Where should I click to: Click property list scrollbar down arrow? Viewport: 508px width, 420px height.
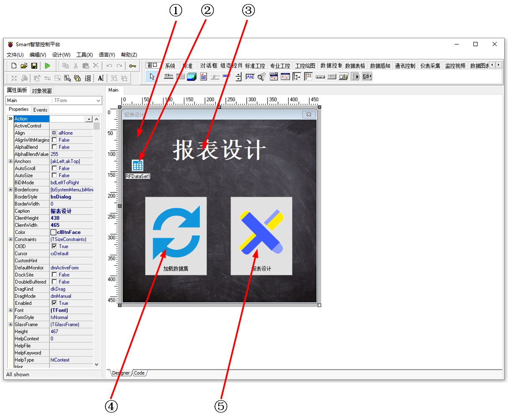97,364
